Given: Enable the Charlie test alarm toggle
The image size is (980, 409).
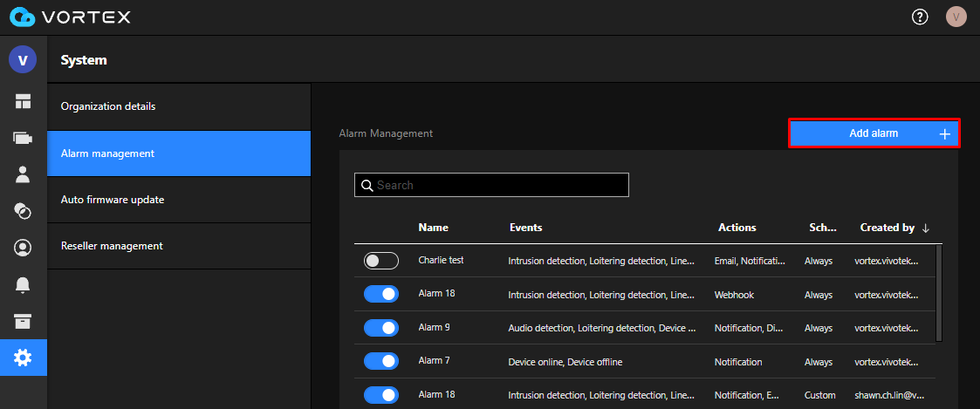Looking at the screenshot, I should (x=381, y=261).
